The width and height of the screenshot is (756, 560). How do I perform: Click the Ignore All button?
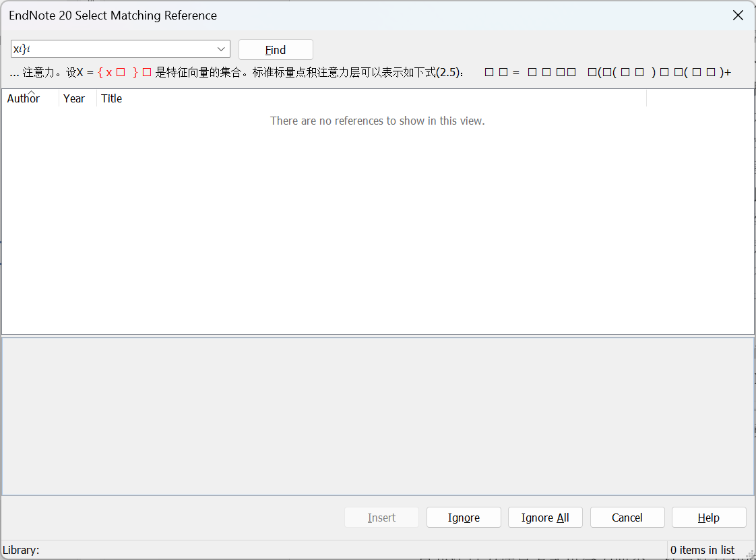click(x=545, y=518)
